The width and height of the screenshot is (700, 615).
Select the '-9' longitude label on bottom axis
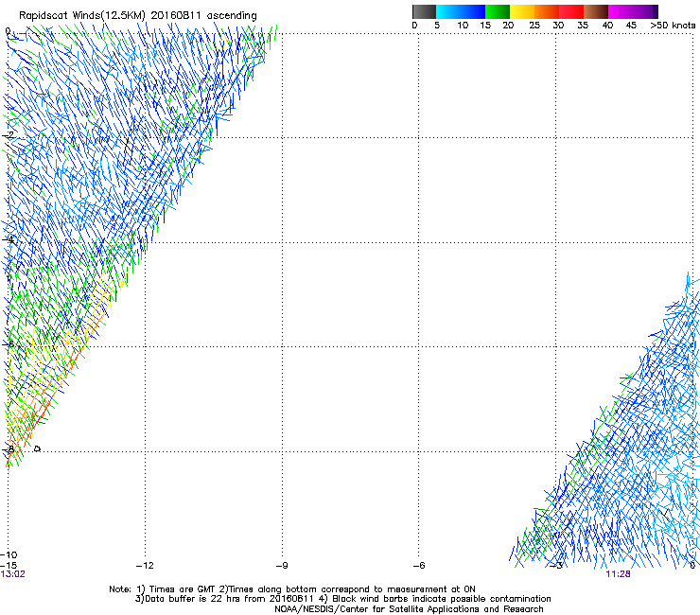pyautogui.click(x=282, y=565)
